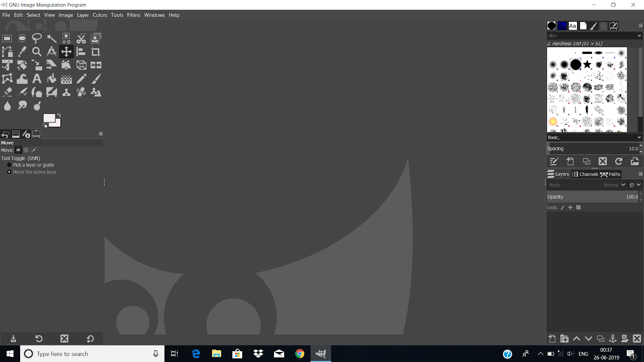Select the Bucket Fill tool
The width and height of the screenshot is (644, 362).
pos(52,78)
